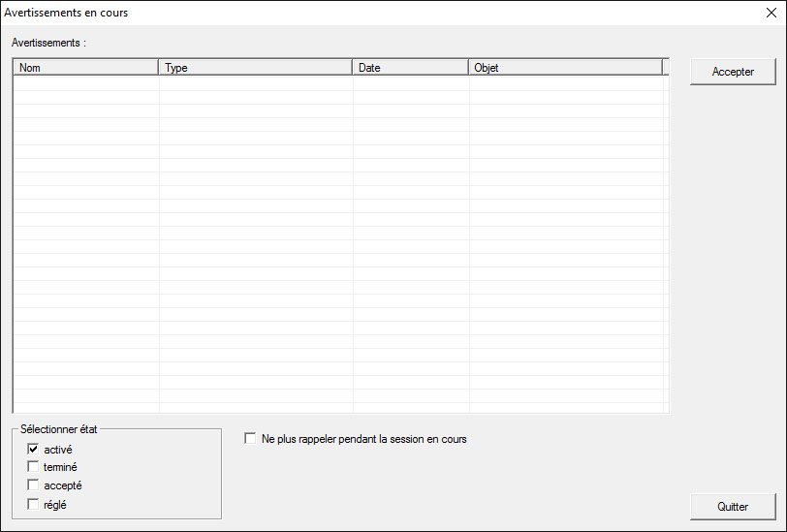The width and height of the screenshot is (787, 532).
Task: Close the Avertissements en cours dialog
Action: (x=771, y=14)
